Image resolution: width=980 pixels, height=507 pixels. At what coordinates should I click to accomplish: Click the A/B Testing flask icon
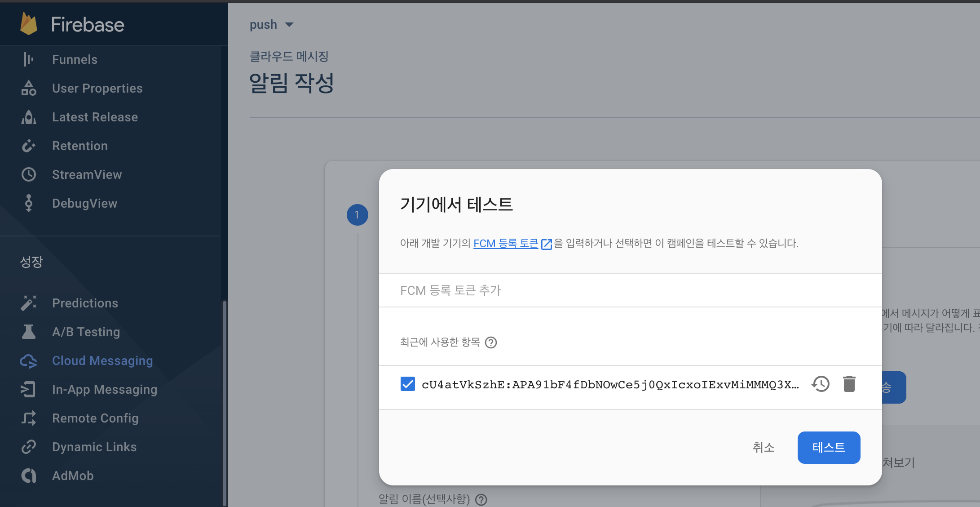pos(29,332)
